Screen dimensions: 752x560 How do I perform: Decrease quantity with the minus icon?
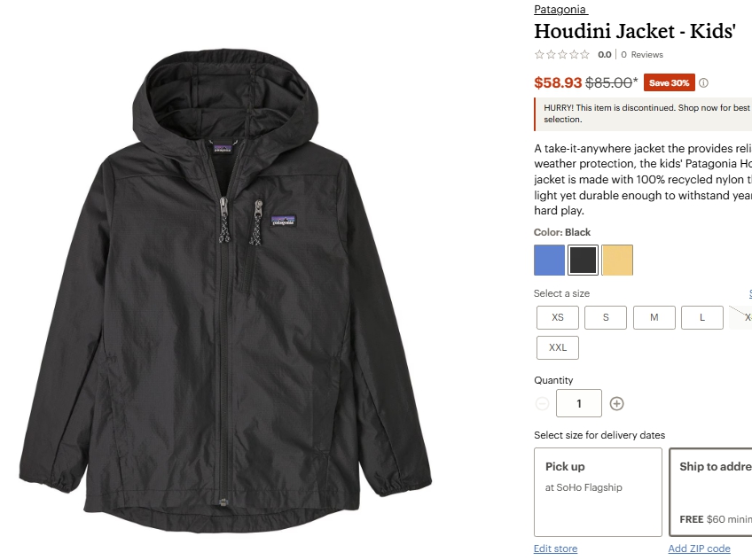[x=542, y=404]
